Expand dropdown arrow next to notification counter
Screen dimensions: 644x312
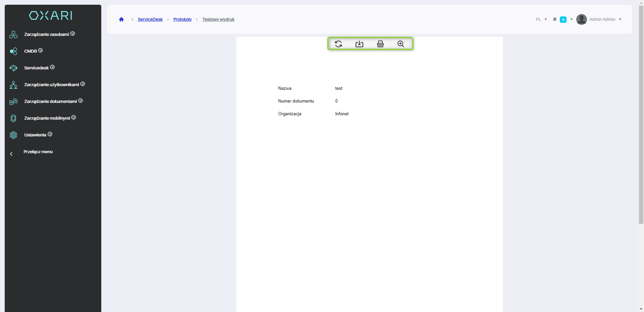[572, 19]
